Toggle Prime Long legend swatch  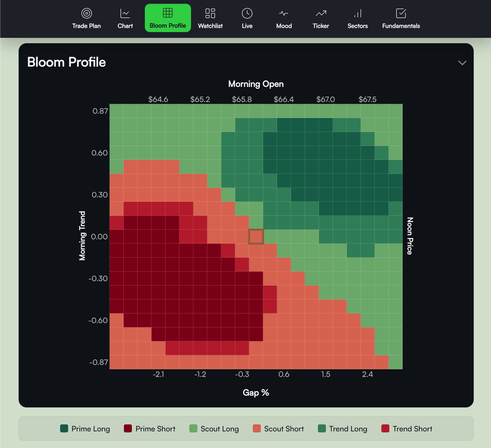(x=64, y=428)
